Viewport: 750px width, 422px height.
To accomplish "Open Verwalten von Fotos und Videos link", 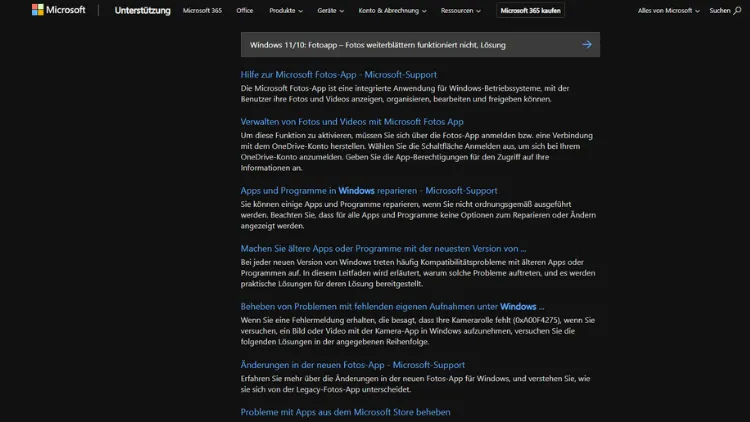I will (x=352, y=121).
